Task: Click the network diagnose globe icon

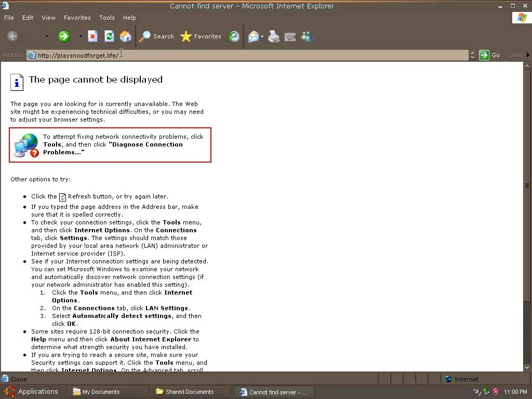Action: click(26, 145)
